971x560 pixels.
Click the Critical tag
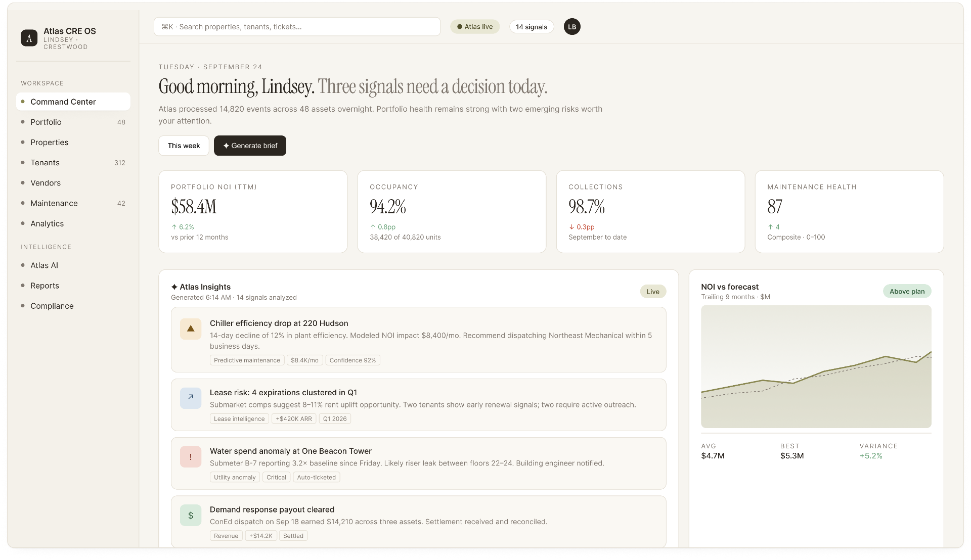(276, 478)
